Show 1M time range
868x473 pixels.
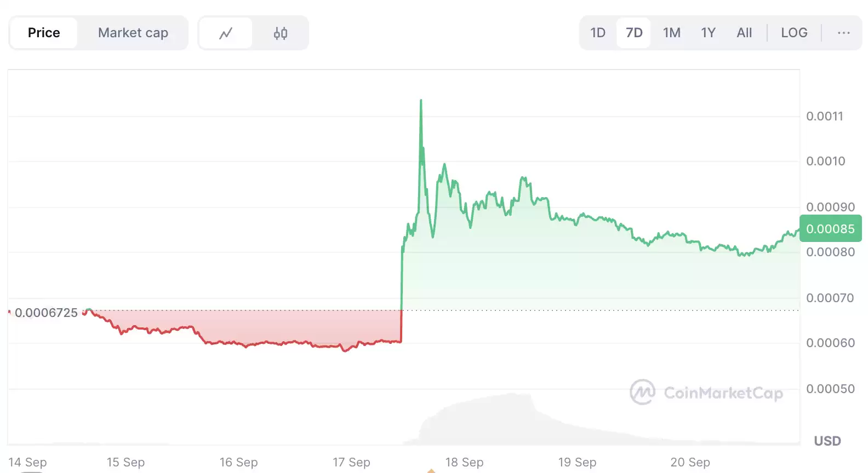pyautogui.click(x=671, y=33)
